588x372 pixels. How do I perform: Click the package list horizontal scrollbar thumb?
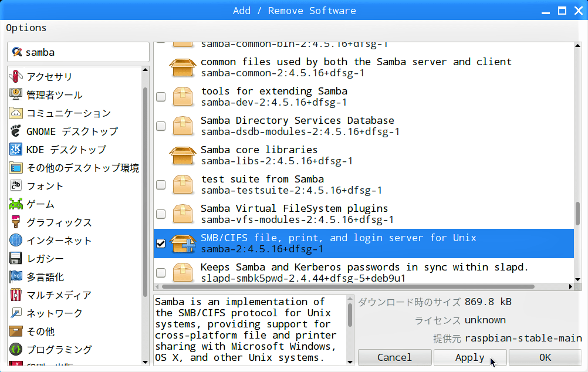click(348, 287)
